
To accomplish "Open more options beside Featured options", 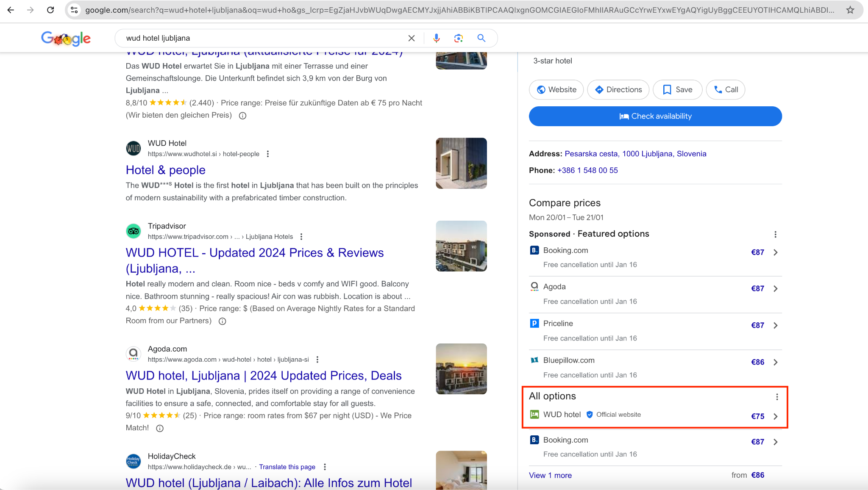I will [775, 234].
